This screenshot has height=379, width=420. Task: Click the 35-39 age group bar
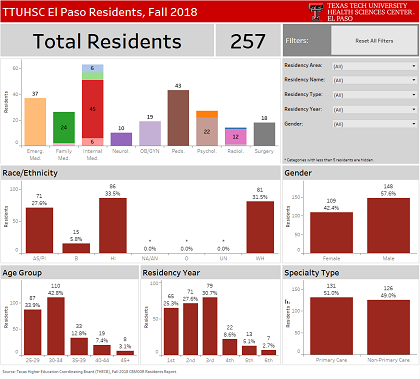click(x=79, y=346)
